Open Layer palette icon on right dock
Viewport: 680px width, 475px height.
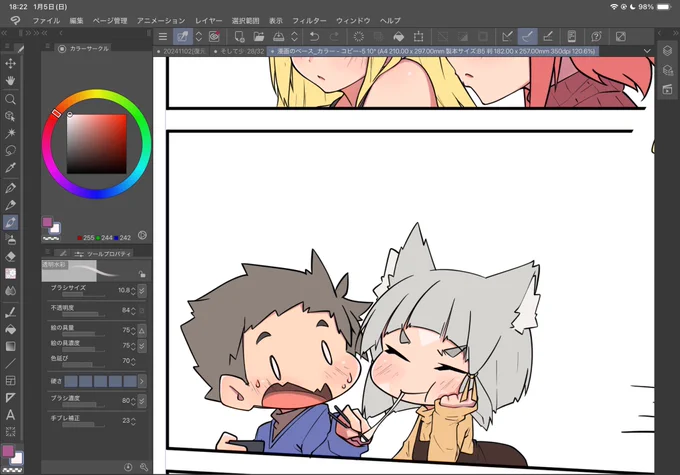click(667, 50)
